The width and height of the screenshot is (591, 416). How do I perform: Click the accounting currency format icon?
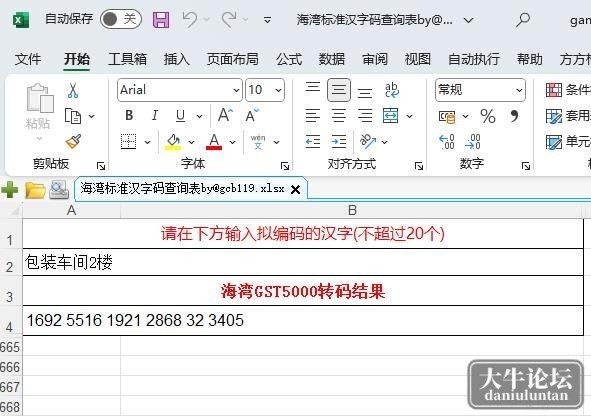(x=447, y=117)
